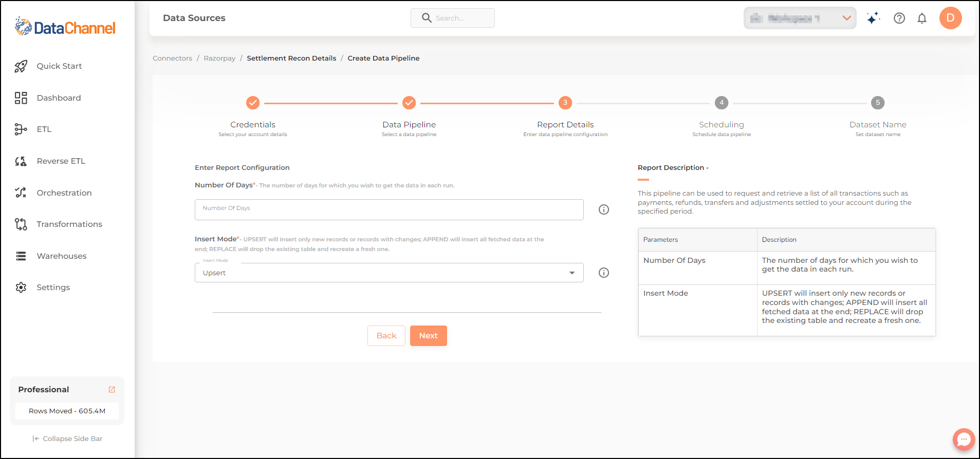
Task: Click the search magnifier icon
Action: coord(427,18)
